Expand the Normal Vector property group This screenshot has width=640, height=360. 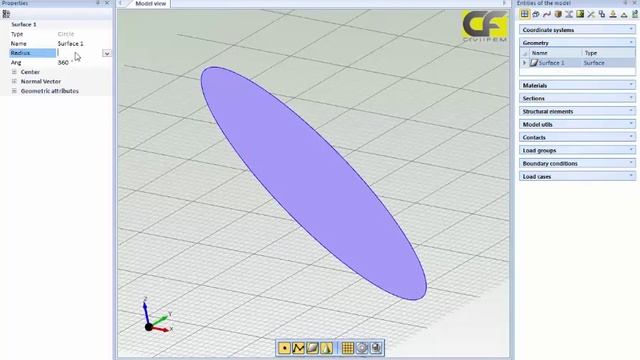coord(14,81)
